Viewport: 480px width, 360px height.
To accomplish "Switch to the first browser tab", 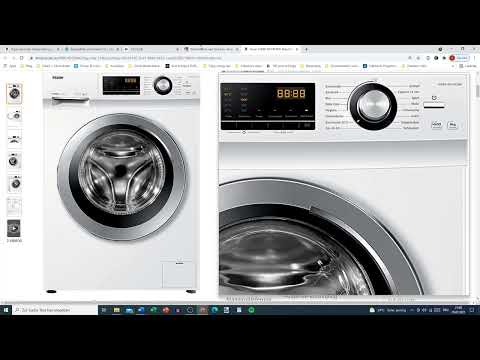I will (x=32, y=49).
